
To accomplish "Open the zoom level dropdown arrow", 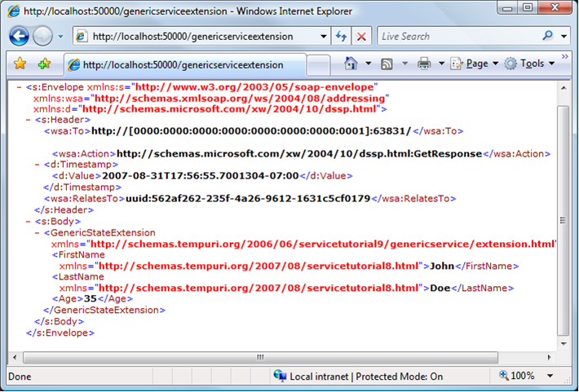I will tap(550, 377).
